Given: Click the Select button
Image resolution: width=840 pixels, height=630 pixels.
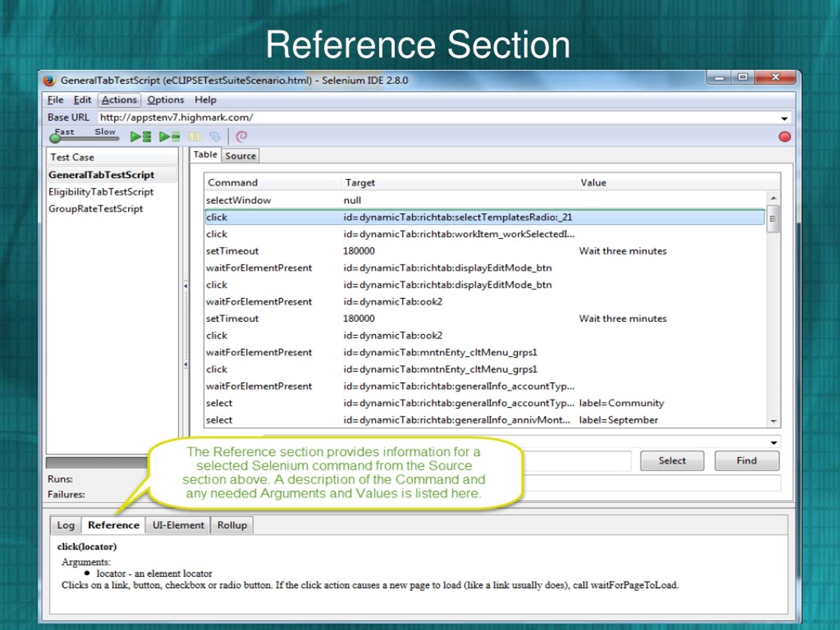Looking at the screenshot, I should pos(672,461).
